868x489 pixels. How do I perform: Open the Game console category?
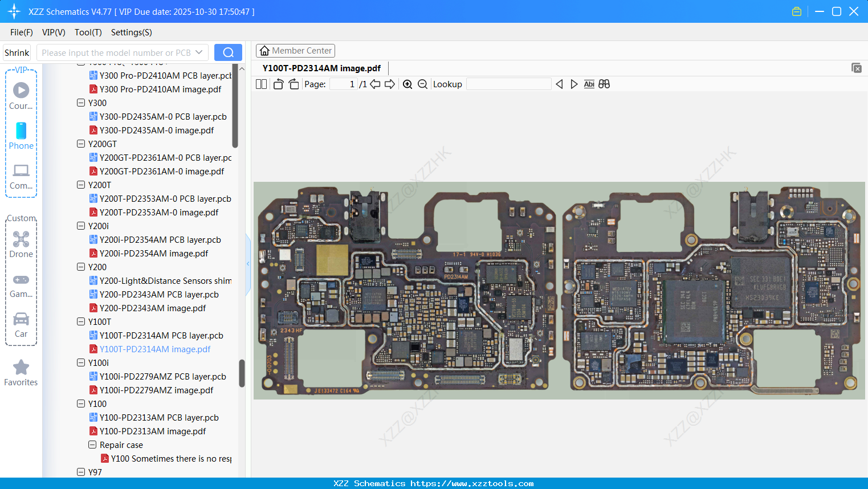click(21, 286)
